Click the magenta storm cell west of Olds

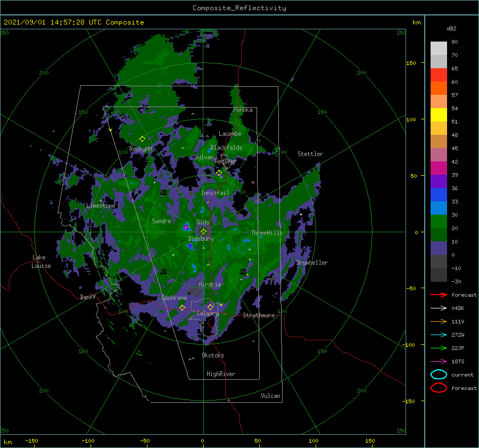pos(186,227)
